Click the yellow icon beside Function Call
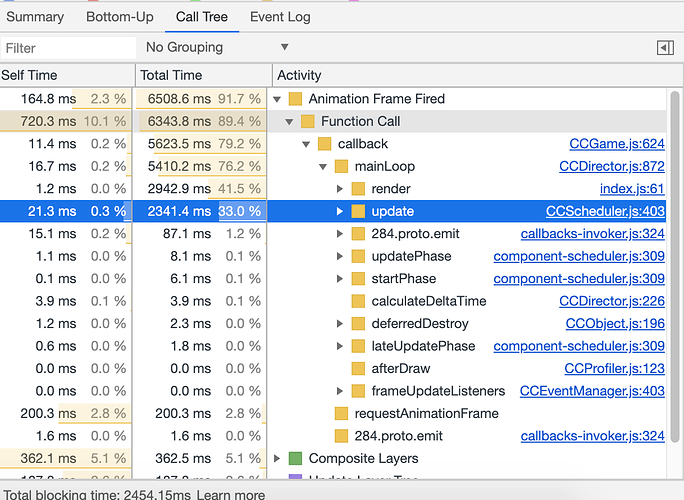The height and width of the screenshot is (500, 684). 308,121
